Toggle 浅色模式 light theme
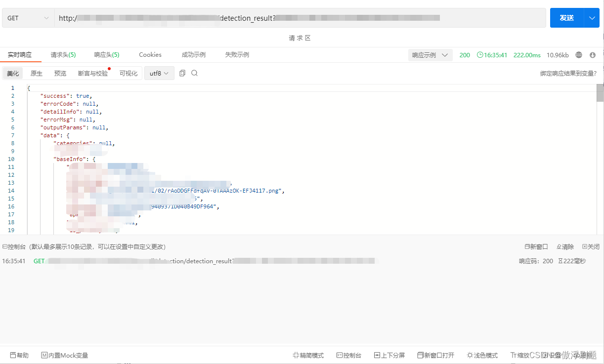This screenshot has height=364, width=604. click(x=482, y=355)
